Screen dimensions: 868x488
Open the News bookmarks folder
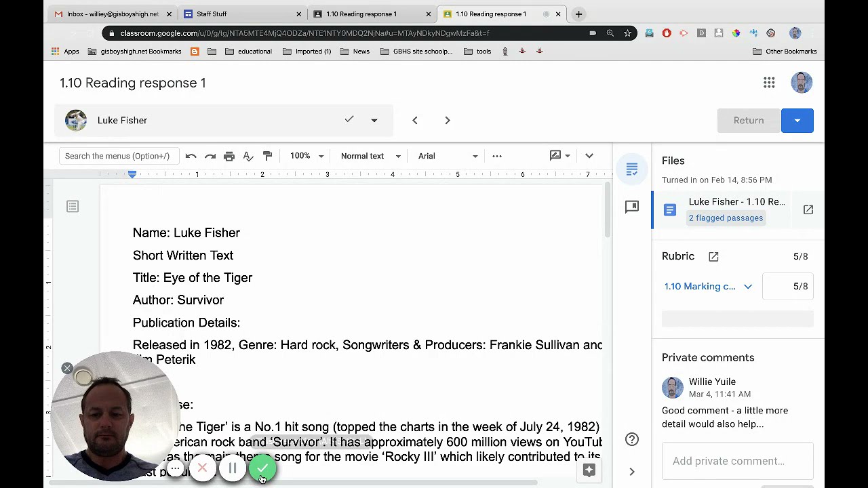[x=355, y=52]
